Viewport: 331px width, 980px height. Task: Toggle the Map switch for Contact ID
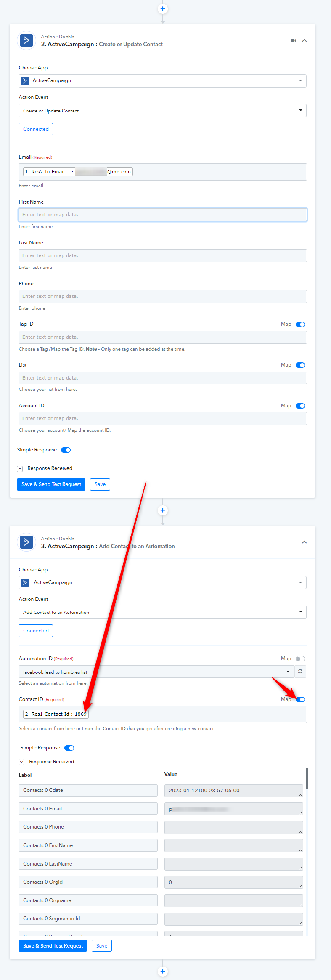click(x=300, y=700)
